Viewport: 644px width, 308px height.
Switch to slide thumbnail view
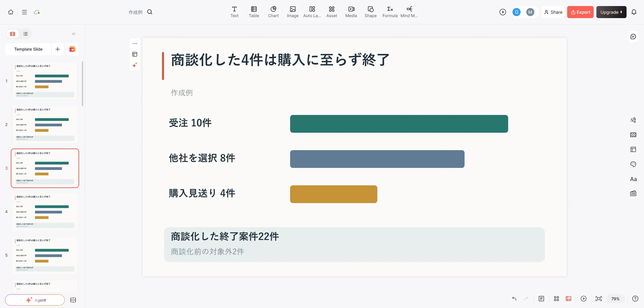pyautogui.click(x=13, y=34)
